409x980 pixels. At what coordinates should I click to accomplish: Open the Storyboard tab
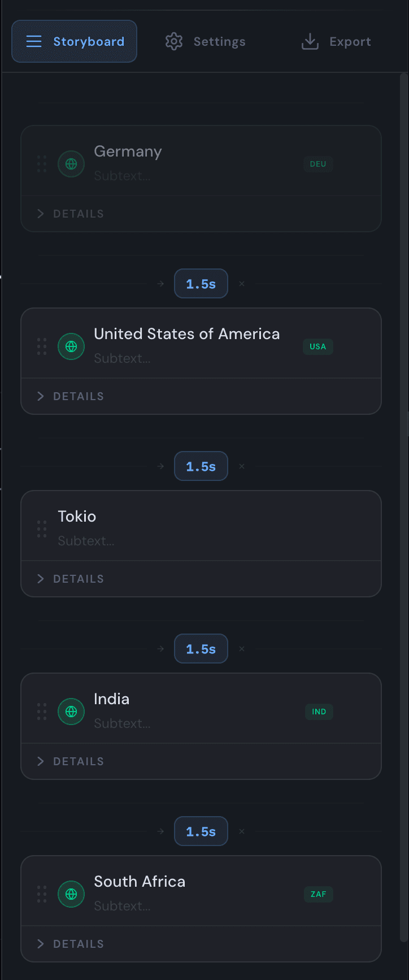coord(75,42)
